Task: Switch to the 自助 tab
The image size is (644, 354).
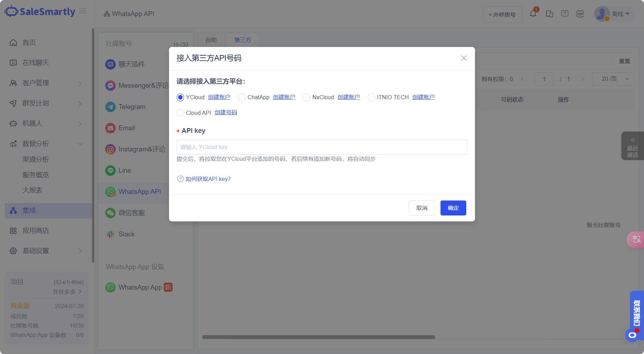Action: [211, 40]
